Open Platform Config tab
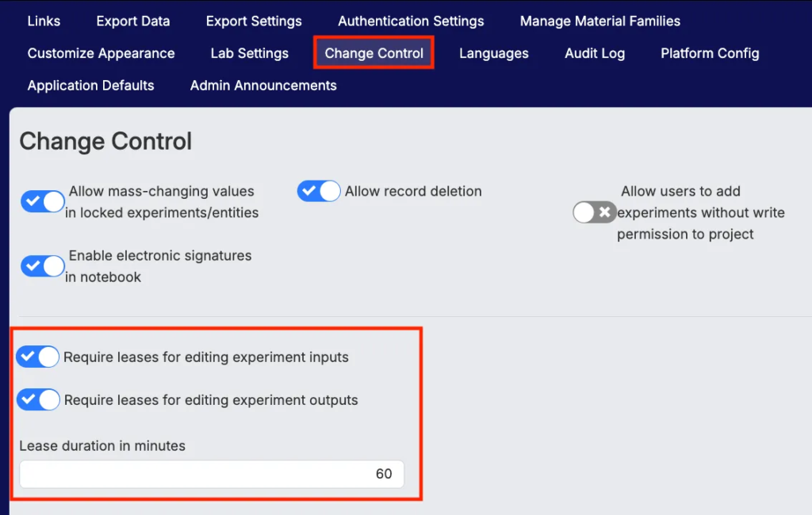Viewport: 812px width, 515px height. [710, 53]
